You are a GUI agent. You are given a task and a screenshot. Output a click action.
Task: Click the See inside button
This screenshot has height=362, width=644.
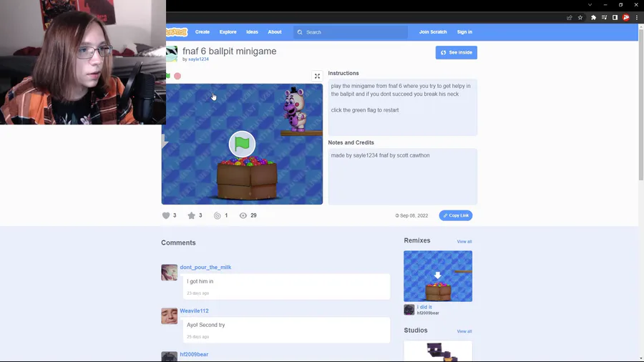tap(457, 52)
